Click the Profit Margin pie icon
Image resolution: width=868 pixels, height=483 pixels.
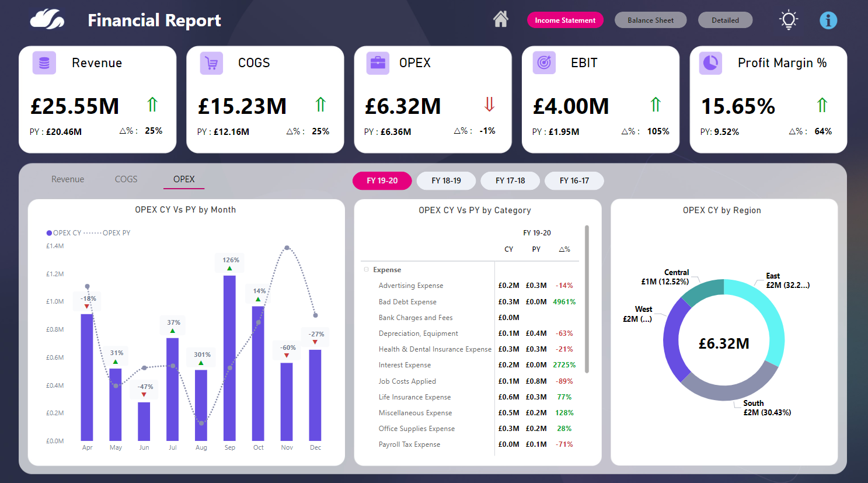tap(711, 63)
